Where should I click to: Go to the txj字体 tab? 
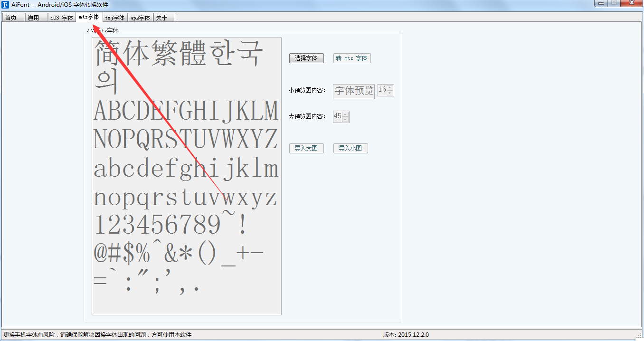[x=114, y=18]
